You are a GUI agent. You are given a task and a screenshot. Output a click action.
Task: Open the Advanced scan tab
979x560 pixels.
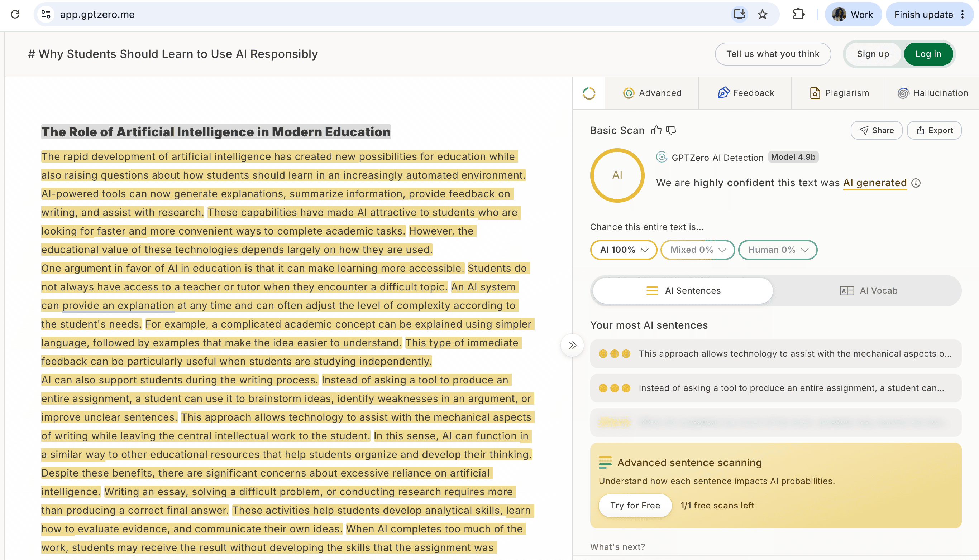click(x=652, y=93)
